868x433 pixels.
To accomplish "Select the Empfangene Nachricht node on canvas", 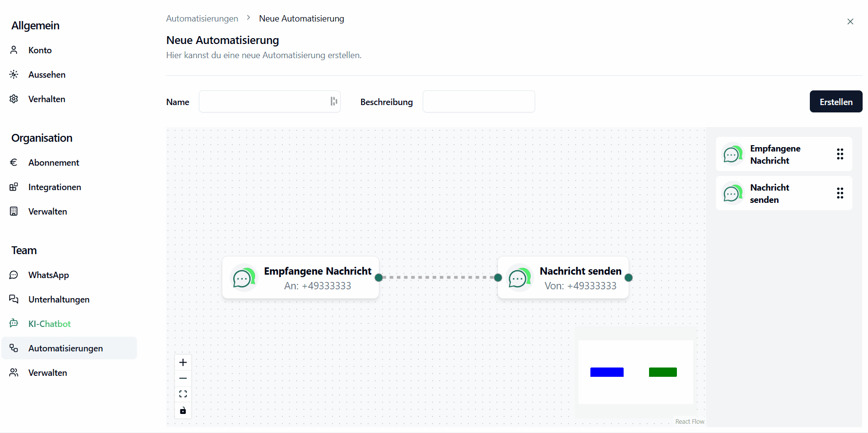I will pos(301,278).
